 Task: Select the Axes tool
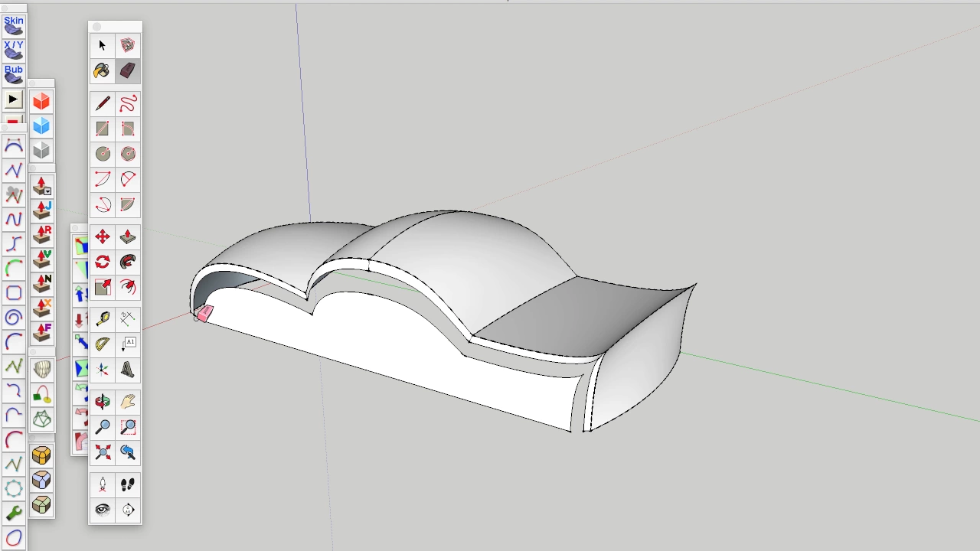[103, 370]
